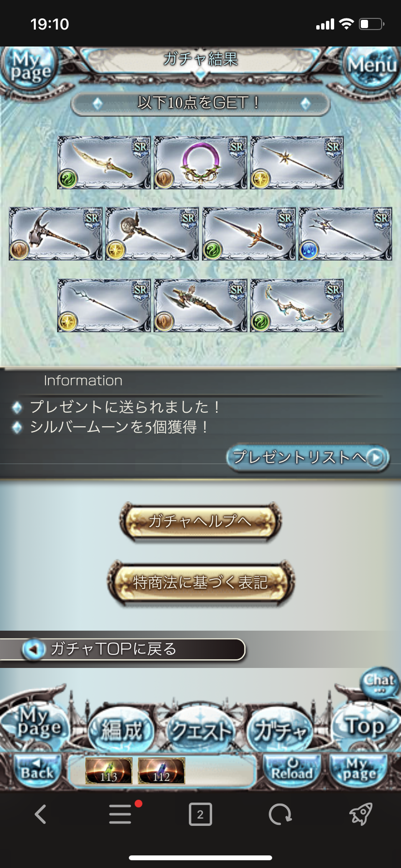
Task: Switch to 編成 in bottom navigation
Action: (121, 729)
